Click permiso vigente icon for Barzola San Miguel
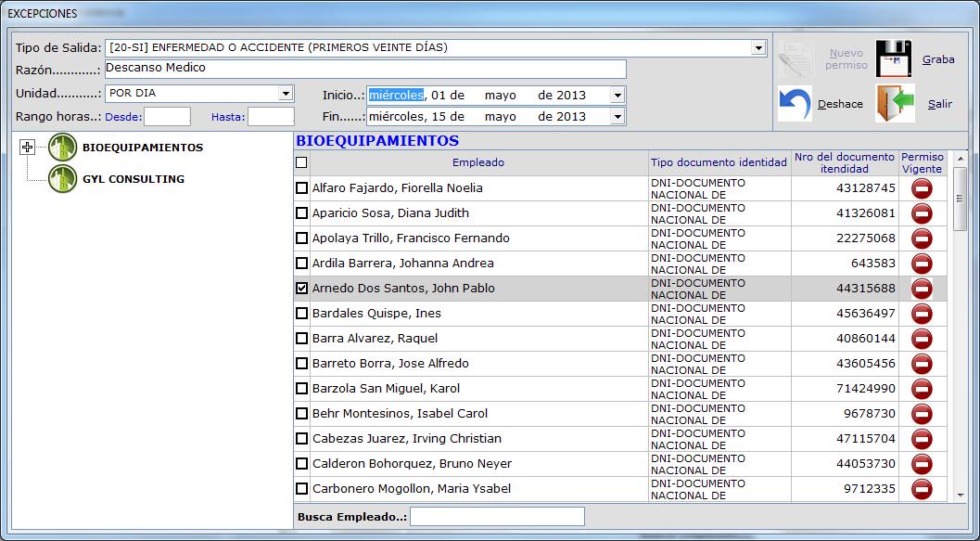 click(x=922, y=389)
